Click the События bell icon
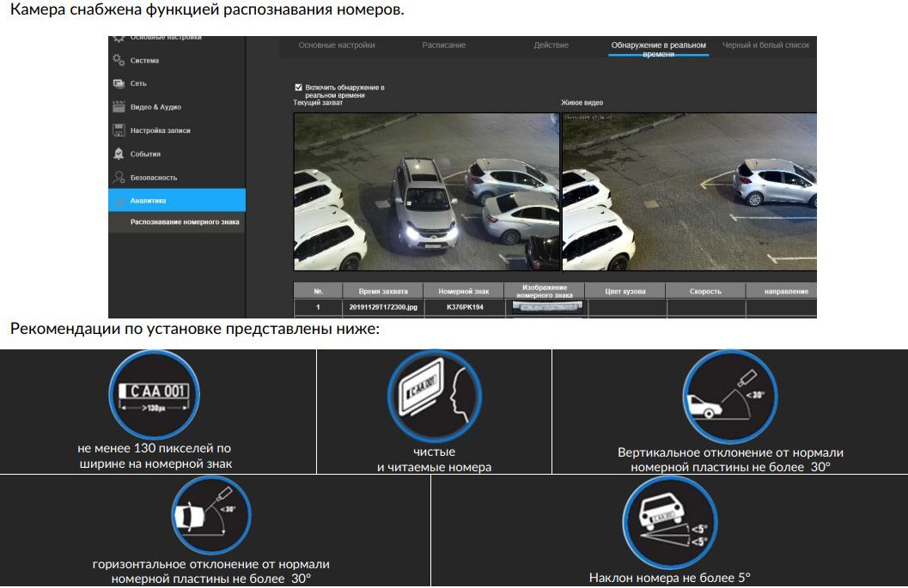 pyautogui.click(x=119, y=154)
